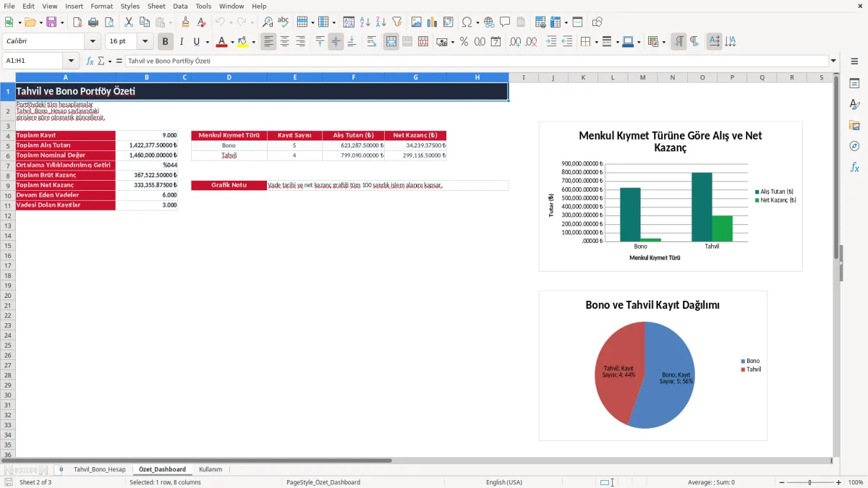This screenshot has width=868, height=488.
Task: Insert a comment via speech bubble icon
Action: [x=505, y=22]
